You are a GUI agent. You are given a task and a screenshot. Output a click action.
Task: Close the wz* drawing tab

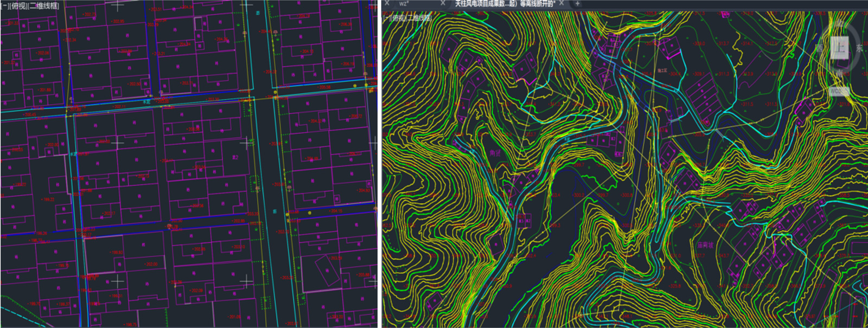click(443, 3)
